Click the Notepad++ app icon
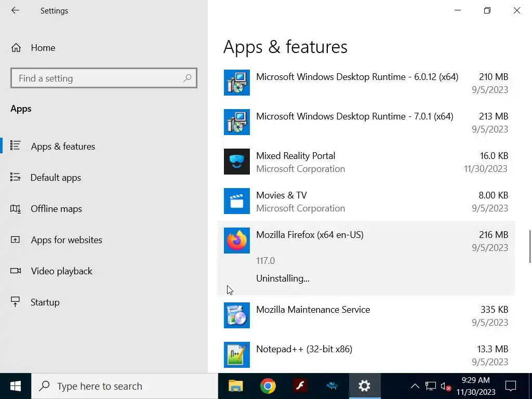This screenshot has height=399, width=532. pyautogui.click(x=237, y=355)
